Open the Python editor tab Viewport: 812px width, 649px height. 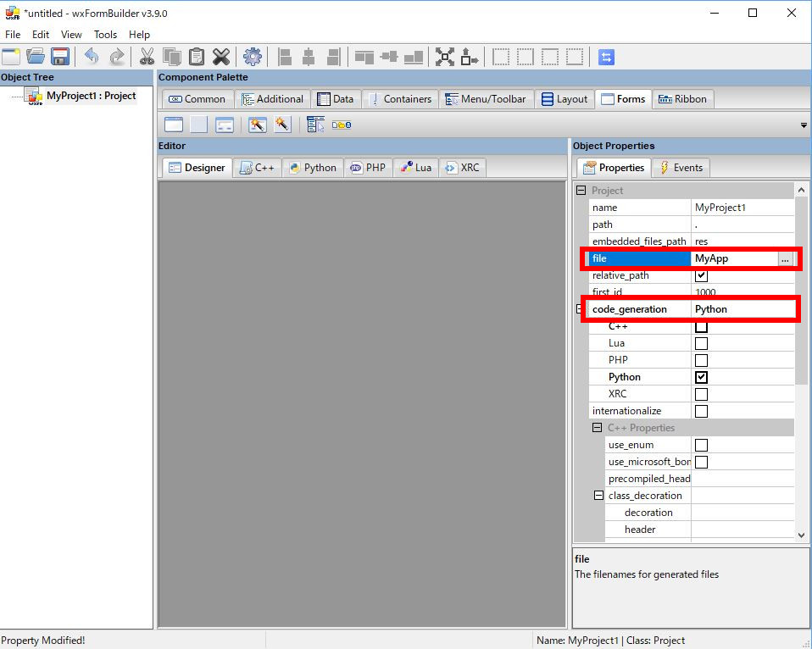[x=313, y=168]
